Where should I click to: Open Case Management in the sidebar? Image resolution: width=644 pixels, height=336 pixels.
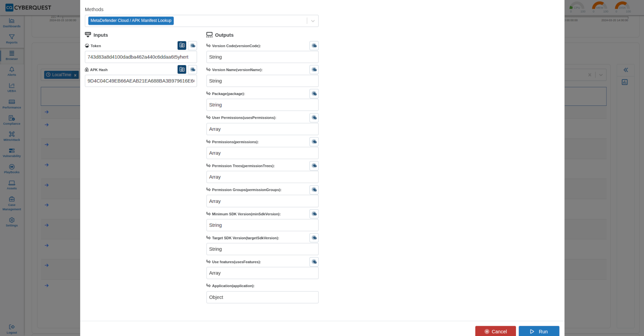coord(12,204)
